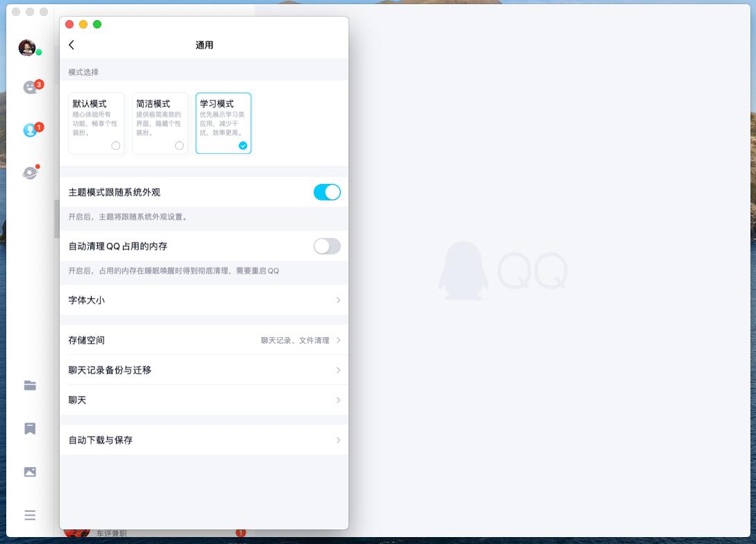Open the Albums image icon in the sidebar
The height and width of the screenshot is (544, 756).
30,472
